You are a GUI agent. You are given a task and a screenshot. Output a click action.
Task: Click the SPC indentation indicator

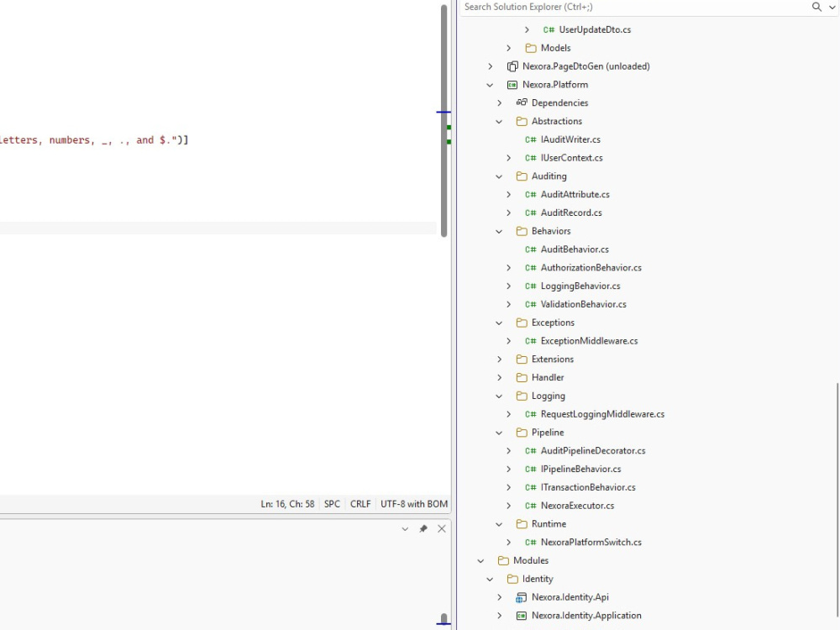coord(332,504)
